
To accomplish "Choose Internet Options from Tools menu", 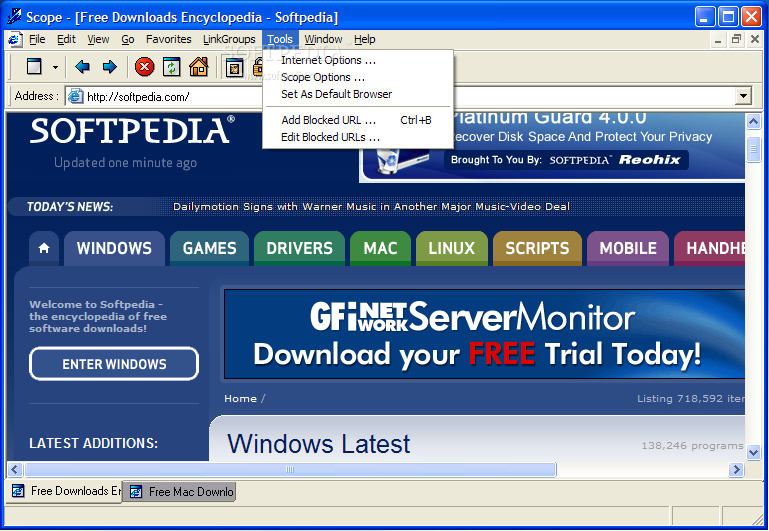I will coord(358,60).
